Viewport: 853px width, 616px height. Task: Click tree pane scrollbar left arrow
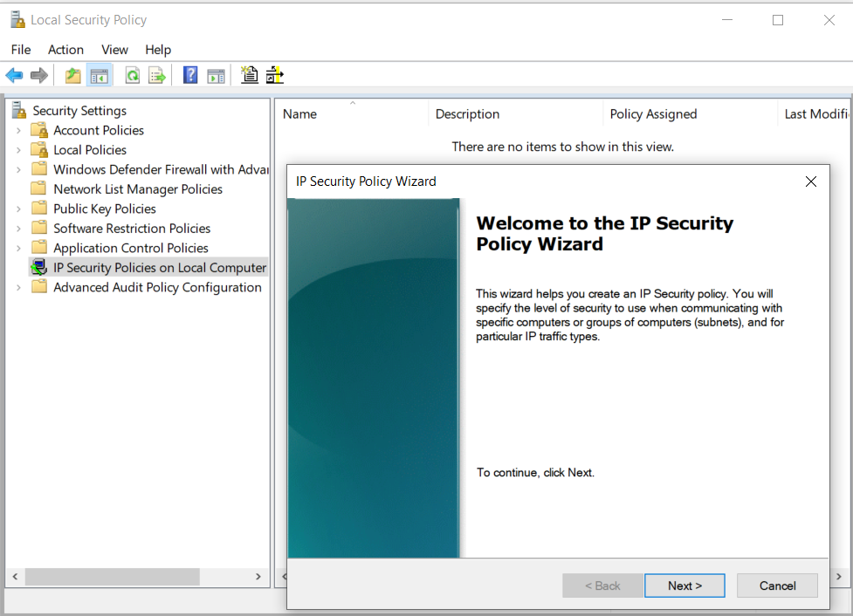tap(15, 577)
